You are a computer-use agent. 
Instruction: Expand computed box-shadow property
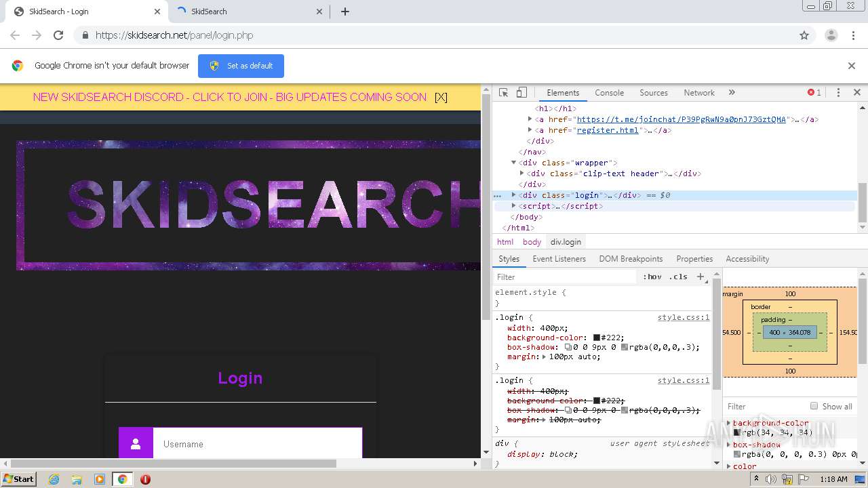pos(729,445)
